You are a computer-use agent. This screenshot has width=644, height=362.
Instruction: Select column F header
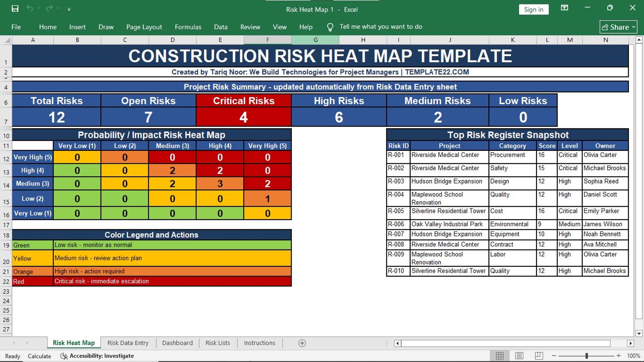(x=268, y=40)
